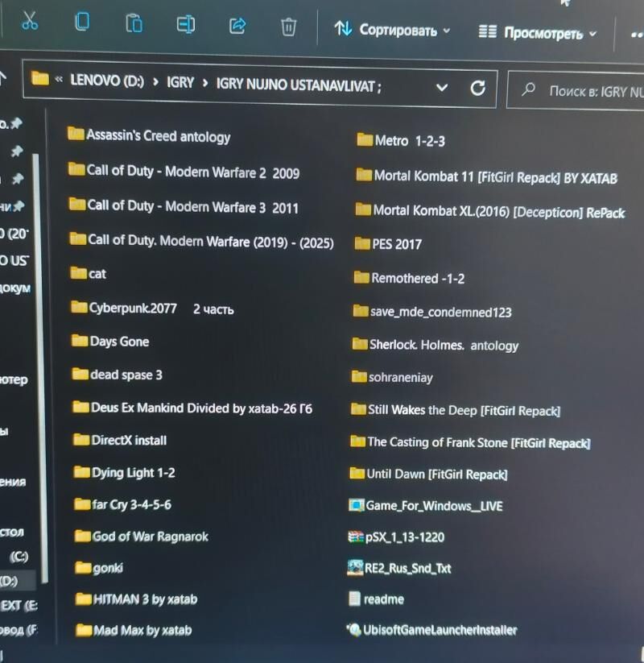Select the PES 2017 folder
The width and height of the screenshot is (644, 663).
388,243
